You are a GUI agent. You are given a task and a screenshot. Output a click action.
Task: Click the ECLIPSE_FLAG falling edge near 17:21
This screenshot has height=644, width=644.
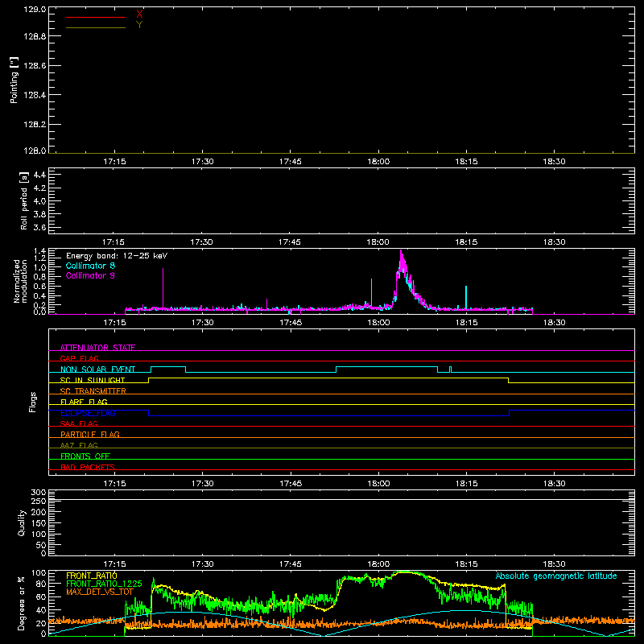pyautogui.click(x=148, y=413)
